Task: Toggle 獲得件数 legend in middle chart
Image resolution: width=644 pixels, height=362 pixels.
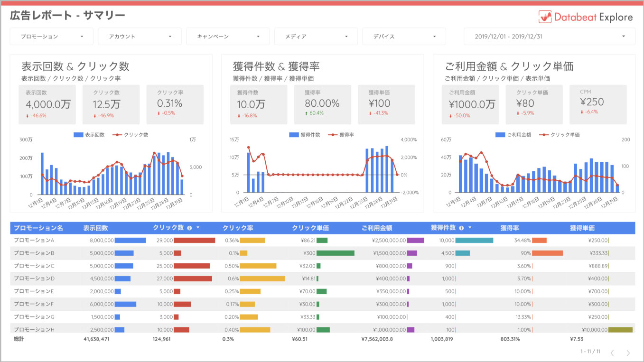Action: [x=305, y=135]
